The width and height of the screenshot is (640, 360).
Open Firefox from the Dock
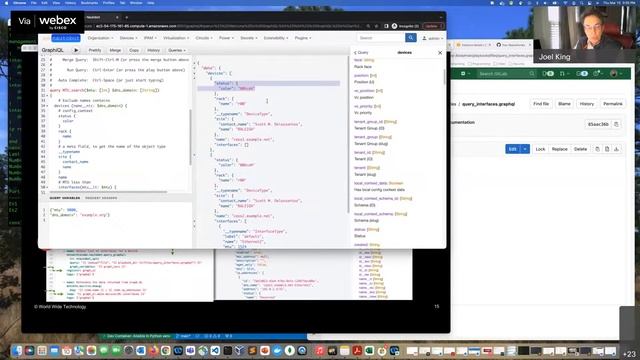pyautogui.click(x=153, y=351)
